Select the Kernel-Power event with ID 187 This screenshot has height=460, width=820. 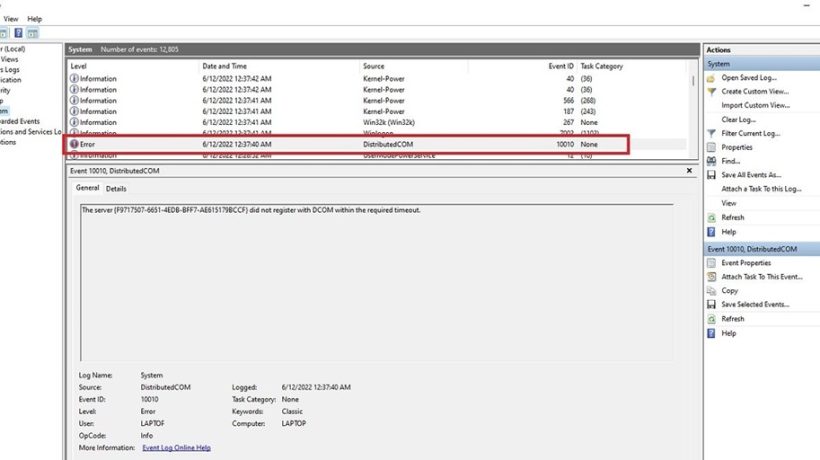pyautogui.click(x=377, y=111)
